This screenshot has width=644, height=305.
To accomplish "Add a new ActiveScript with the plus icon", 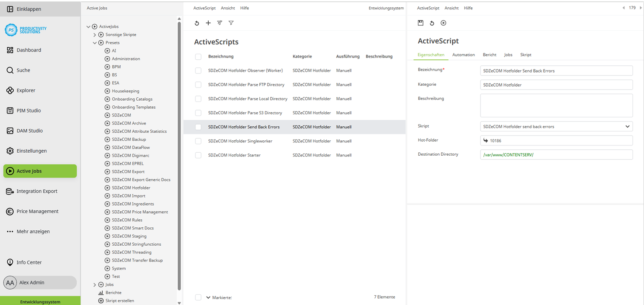I will [208, 23].
